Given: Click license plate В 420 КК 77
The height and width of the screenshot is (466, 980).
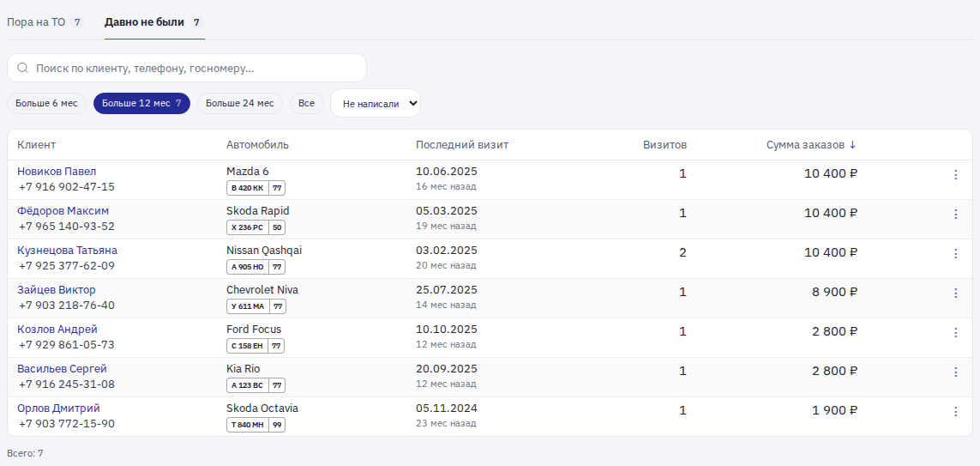Looking at the screenshot, I should coord(256,188).
